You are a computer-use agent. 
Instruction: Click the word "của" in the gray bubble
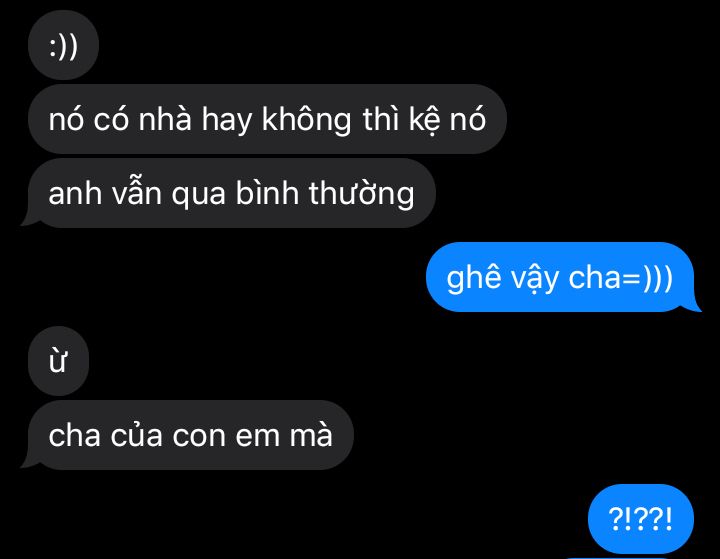(136, 435)
